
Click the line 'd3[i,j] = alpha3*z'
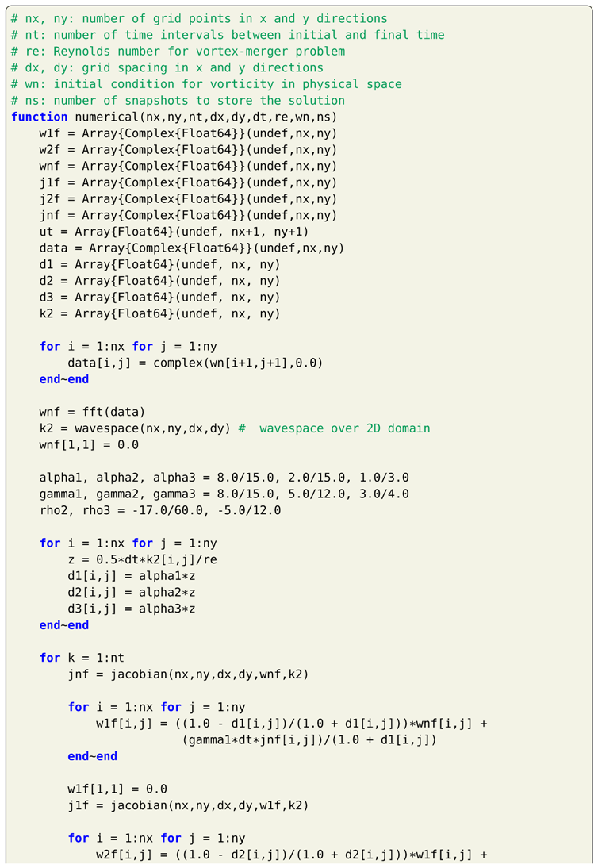click(132, 609)
